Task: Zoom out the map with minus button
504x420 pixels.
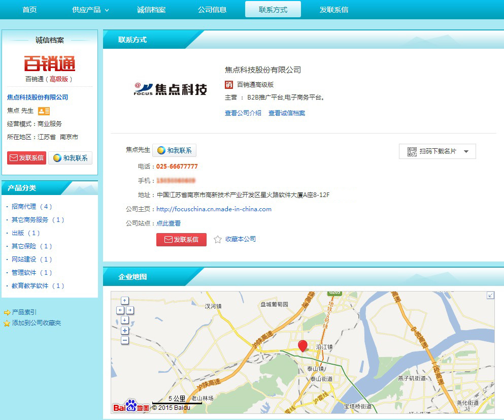Action: pyautogui.click(x=125, y=340)
